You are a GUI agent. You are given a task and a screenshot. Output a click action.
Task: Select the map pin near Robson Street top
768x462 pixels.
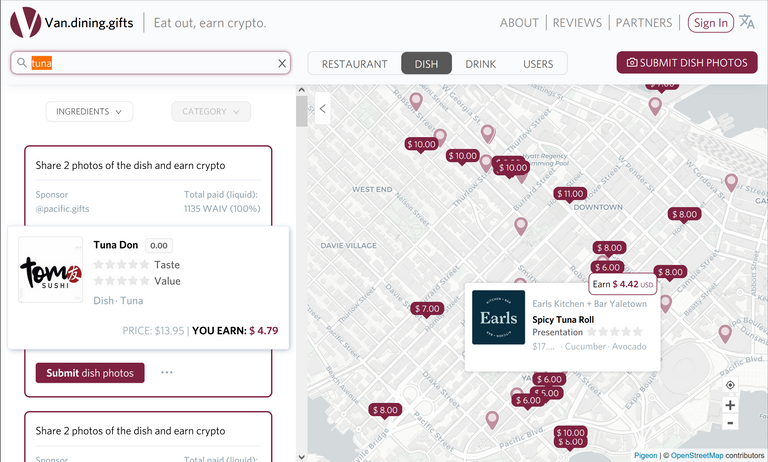[416, 101]
